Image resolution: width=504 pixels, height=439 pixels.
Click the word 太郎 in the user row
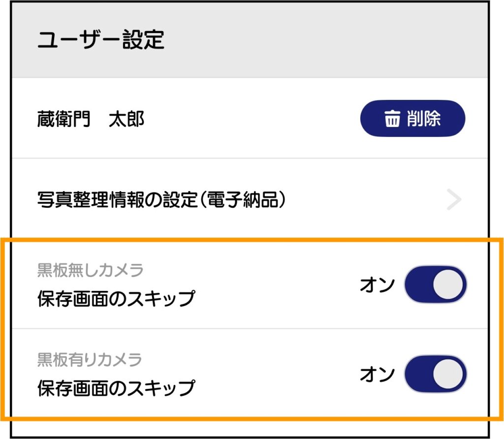coord(126,119)
